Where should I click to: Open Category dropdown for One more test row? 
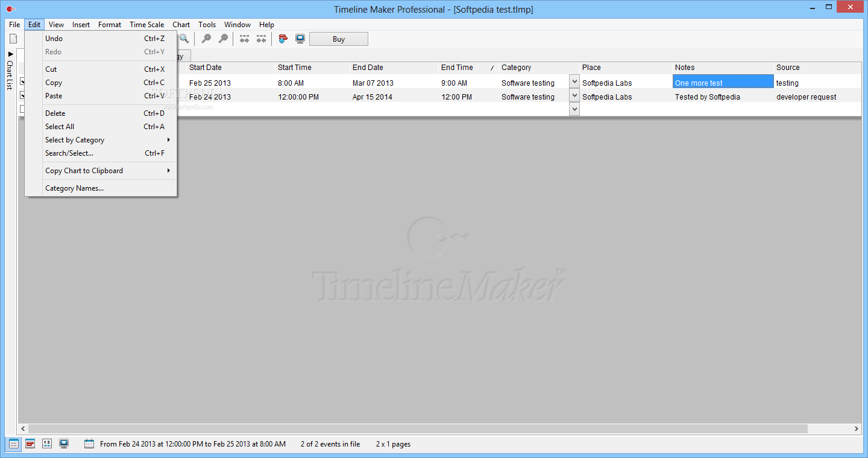click(574, 81)
